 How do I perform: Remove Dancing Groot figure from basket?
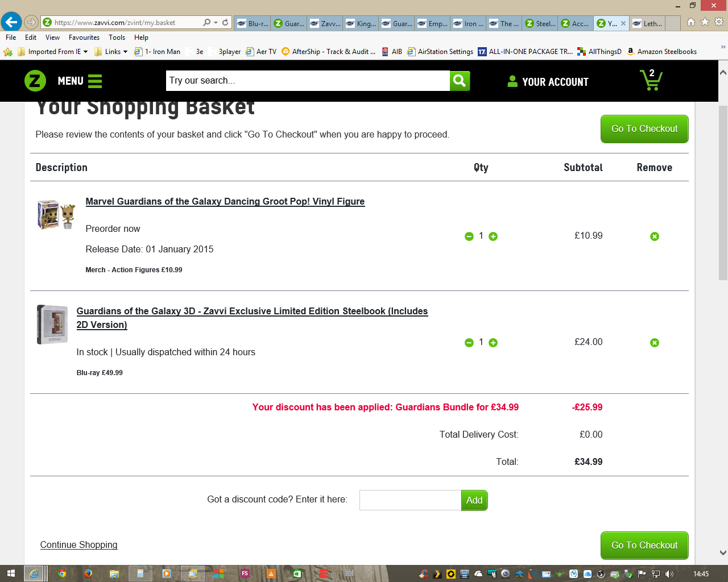coord(655,236)
